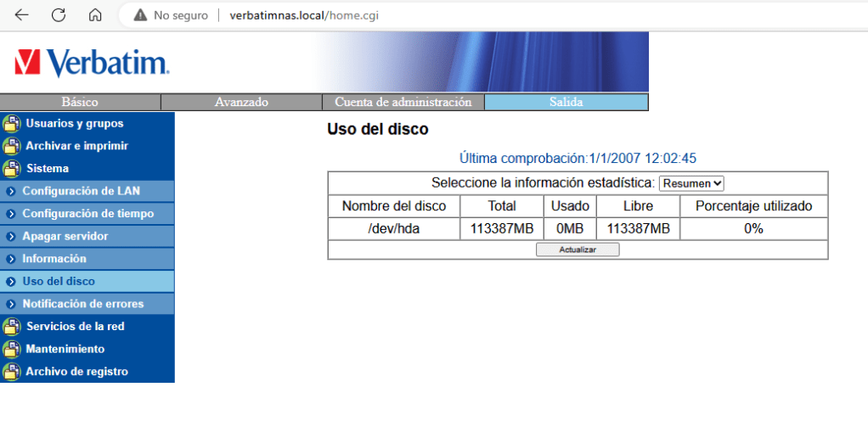
Task: Select Apagar servidor in sidebar
Action: pos(65,236)
